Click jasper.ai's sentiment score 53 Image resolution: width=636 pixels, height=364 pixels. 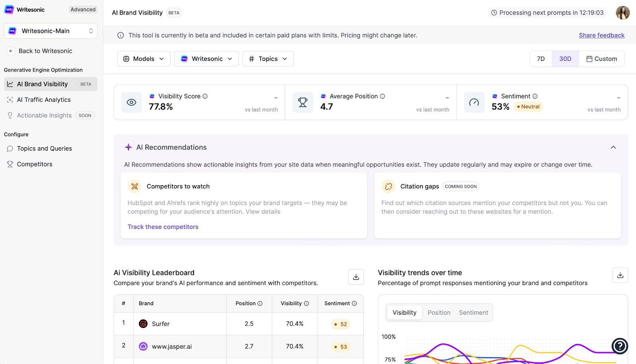341,347
